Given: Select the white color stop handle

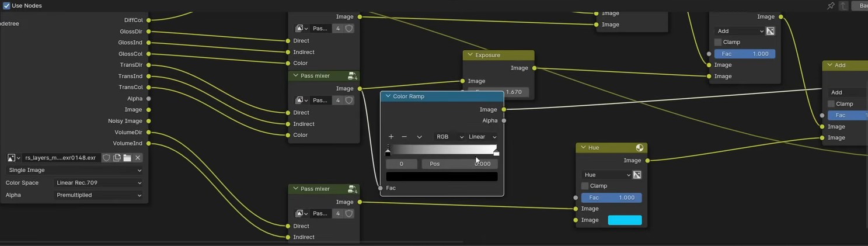Looking at the screenshot, I should 496,152.
